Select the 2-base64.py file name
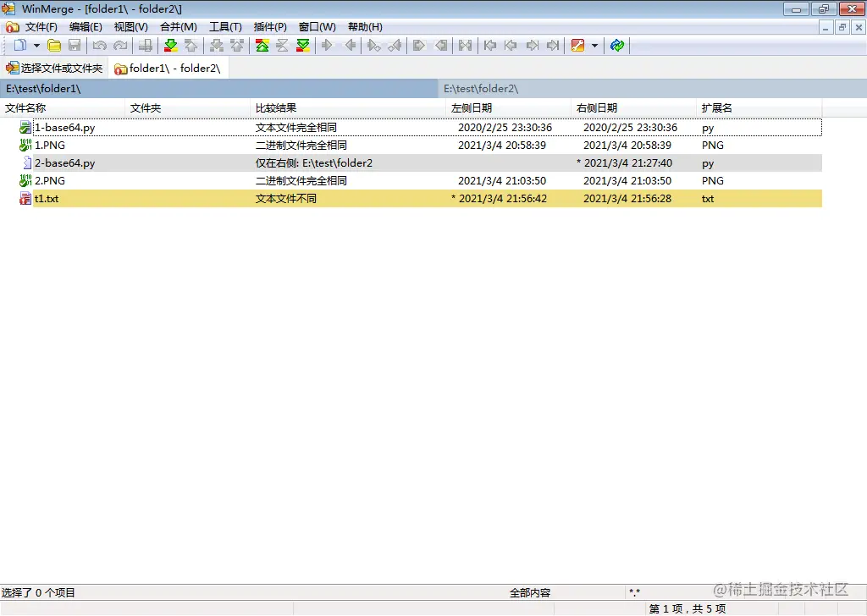 pyautogui.click(x=64, y=163)
